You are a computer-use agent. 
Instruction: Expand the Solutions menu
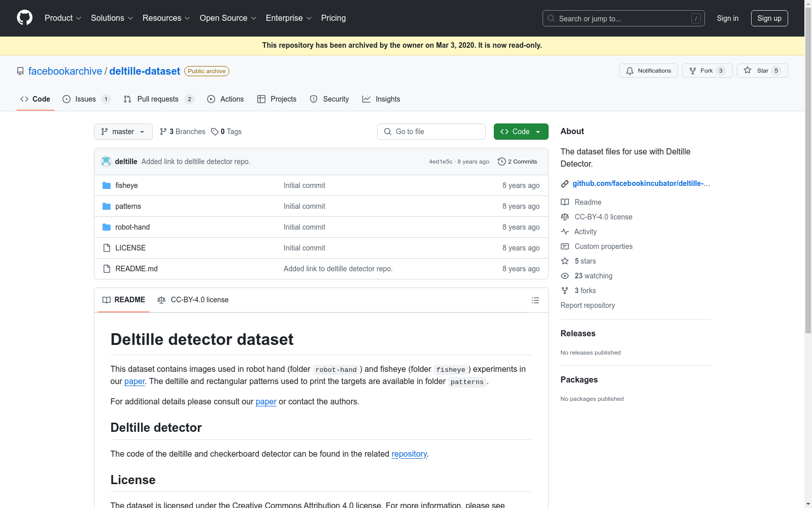[x=112, y=18]
